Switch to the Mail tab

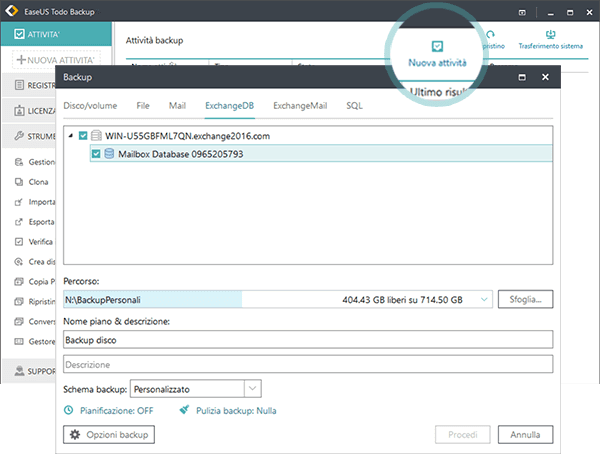(x=177, y=106)
